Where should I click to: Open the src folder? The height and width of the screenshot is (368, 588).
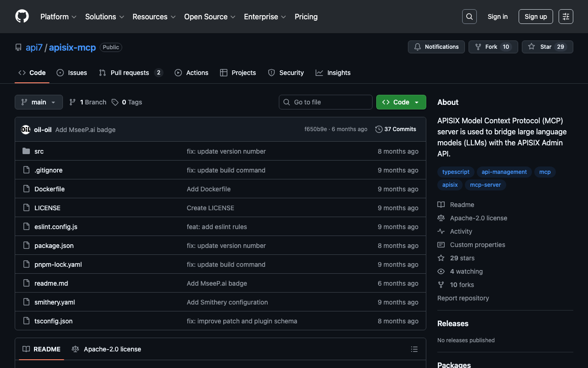[x=39, y=151]
